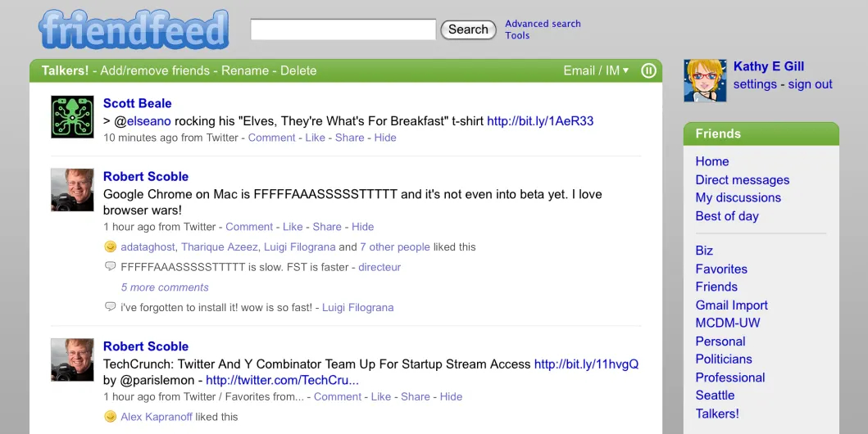The height and width of the screenshot is (434, 868).
Task: Click into the search text field
Action: click(x=343, y=29)
